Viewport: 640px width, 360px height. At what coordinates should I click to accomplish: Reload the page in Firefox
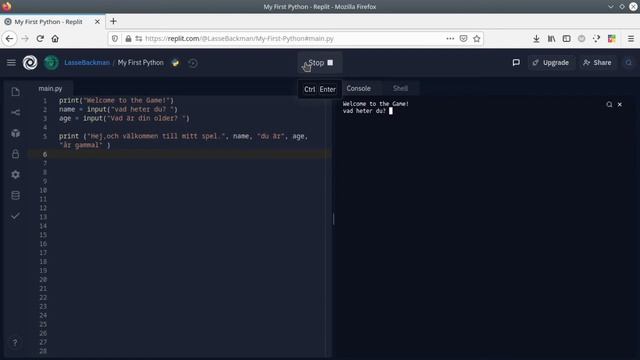click(40, 38)
